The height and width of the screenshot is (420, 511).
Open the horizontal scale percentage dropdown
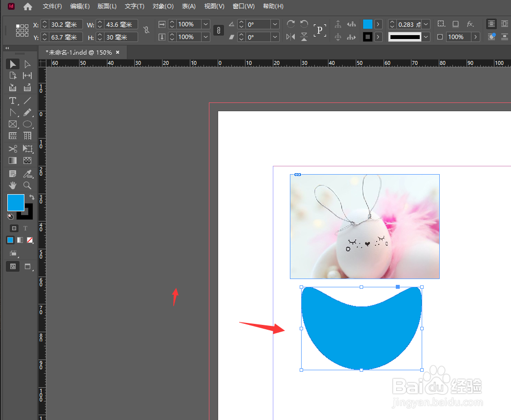coord(205,24)
